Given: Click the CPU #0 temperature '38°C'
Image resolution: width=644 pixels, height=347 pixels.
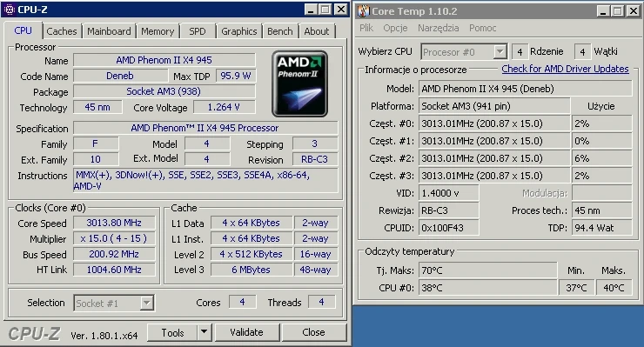Looking at the screenshot, I should click(x=488, y=288).
